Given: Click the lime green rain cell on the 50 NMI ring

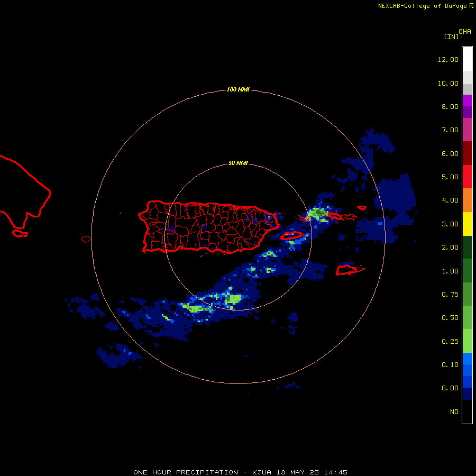Looking at the screenshot, I should click(x=234, y=299).
